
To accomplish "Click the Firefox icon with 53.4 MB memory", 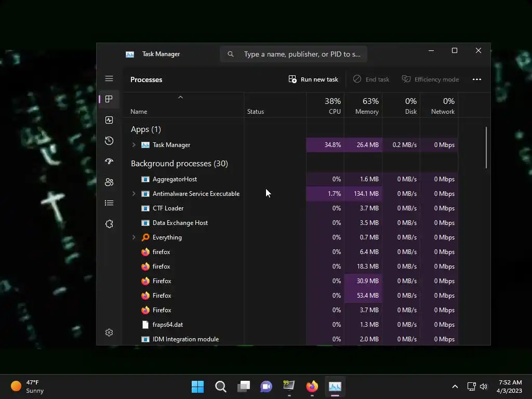I will click(145, 296).
